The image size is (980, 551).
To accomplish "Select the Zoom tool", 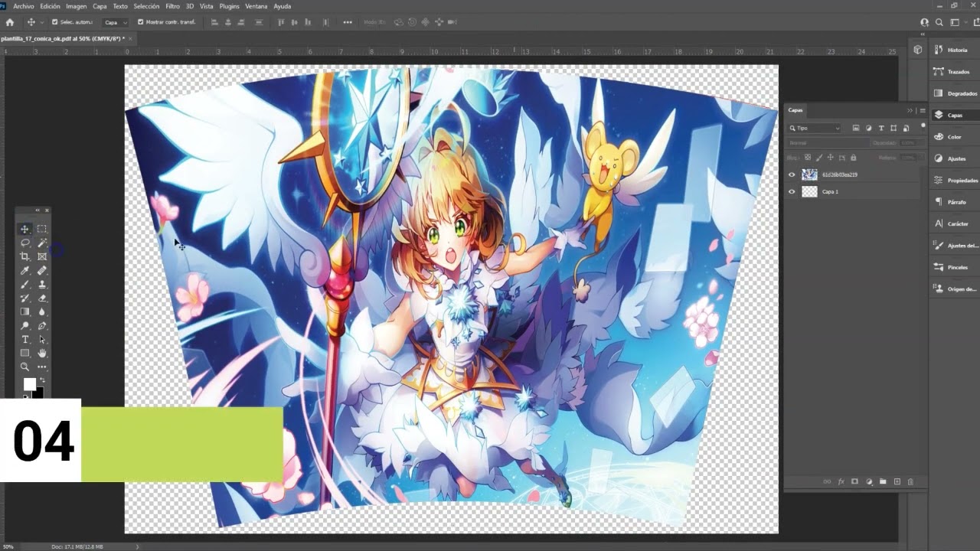I will pos(25,367).
